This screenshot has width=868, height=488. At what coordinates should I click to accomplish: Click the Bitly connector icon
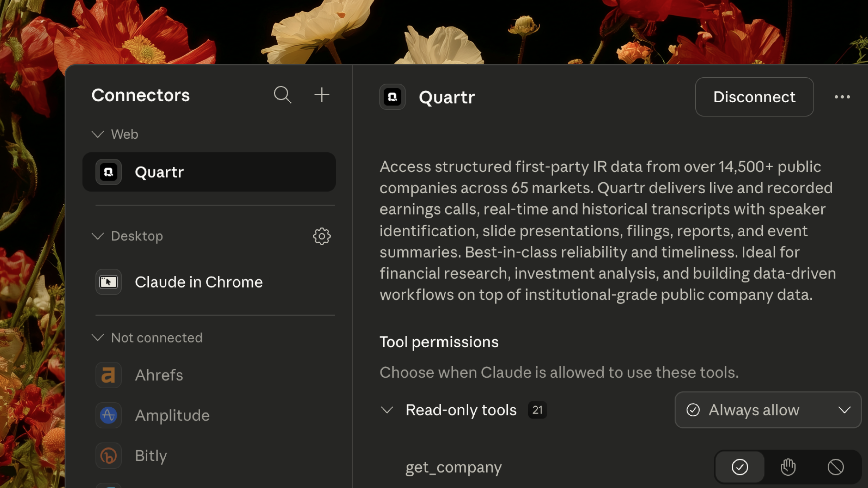click(108, 456)
